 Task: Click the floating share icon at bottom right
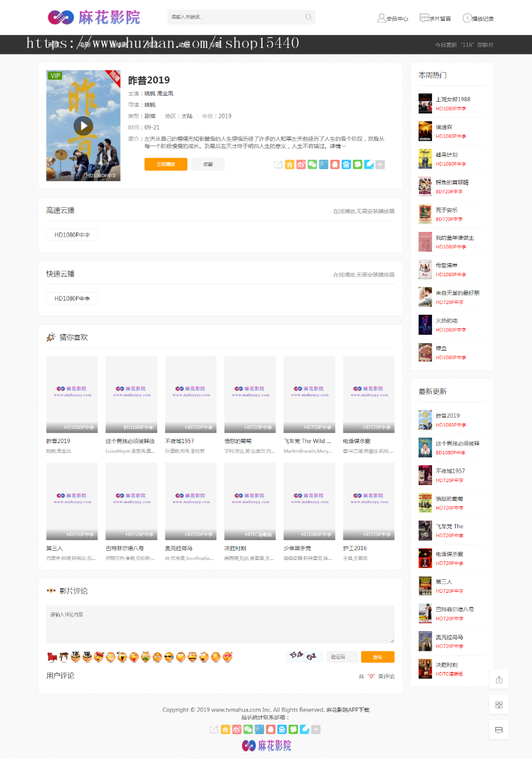[498, 679]
